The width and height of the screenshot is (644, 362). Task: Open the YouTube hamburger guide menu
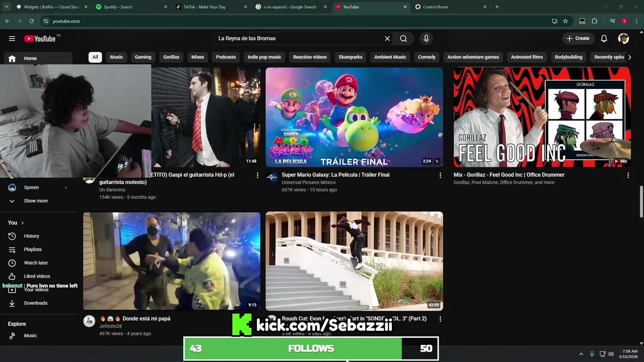coord(12,39)
